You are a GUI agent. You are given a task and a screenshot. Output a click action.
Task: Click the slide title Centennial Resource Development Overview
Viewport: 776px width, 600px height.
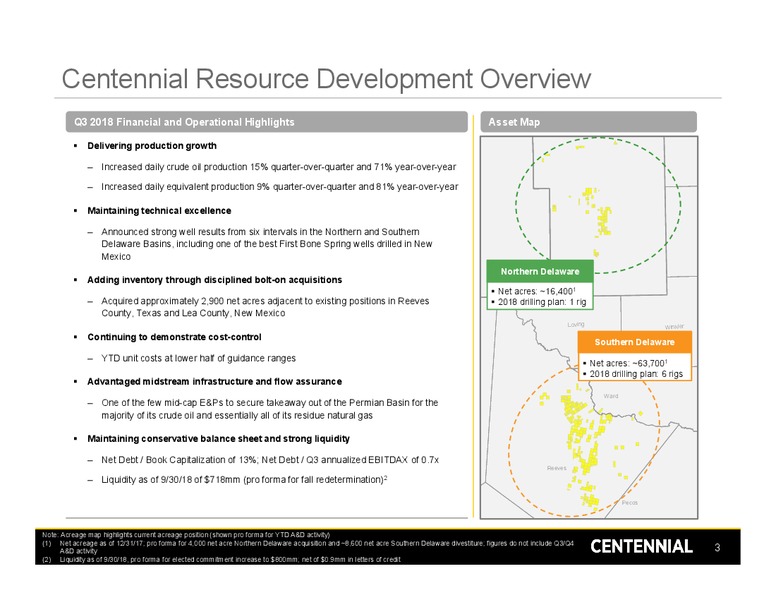click(x=326, y=79)
